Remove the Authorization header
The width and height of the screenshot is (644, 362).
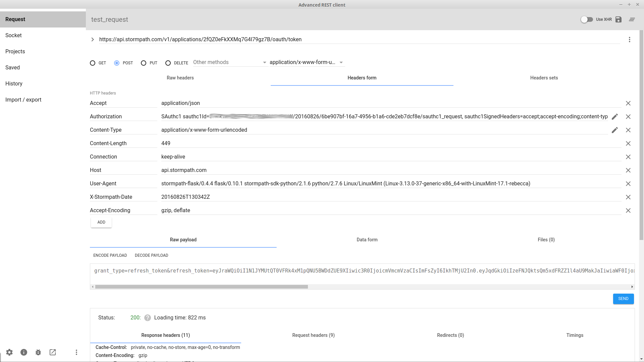[x=628, y=117]
